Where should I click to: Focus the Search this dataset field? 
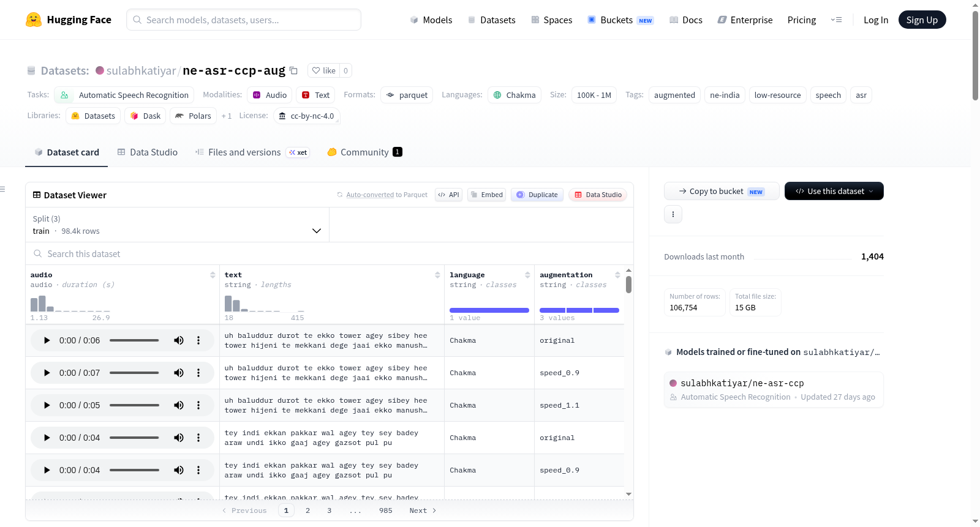point(330,253)
